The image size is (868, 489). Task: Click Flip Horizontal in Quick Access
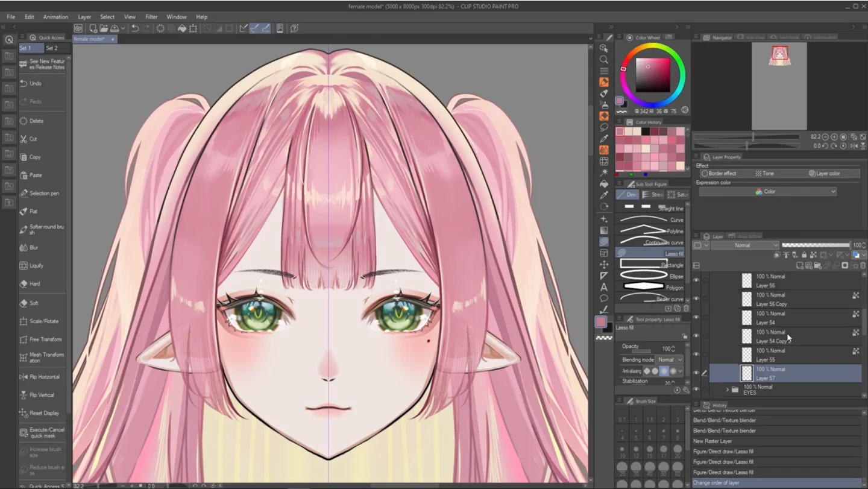pos(44,377)
